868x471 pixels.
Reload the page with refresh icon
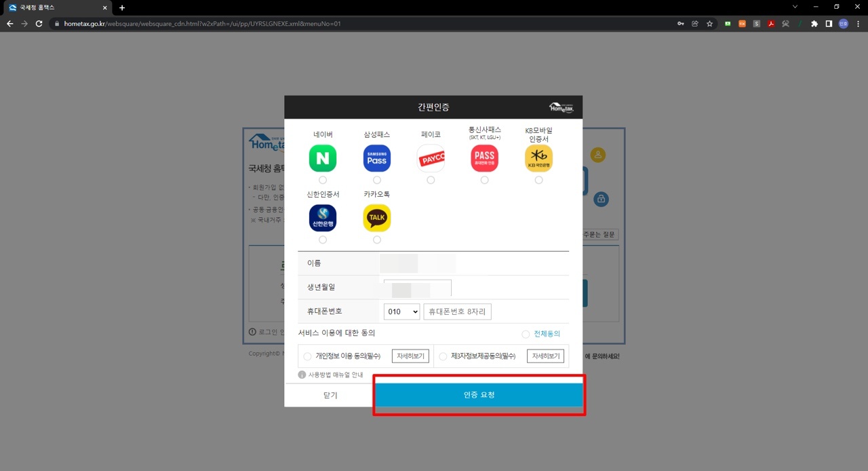(x=39, y=23)
